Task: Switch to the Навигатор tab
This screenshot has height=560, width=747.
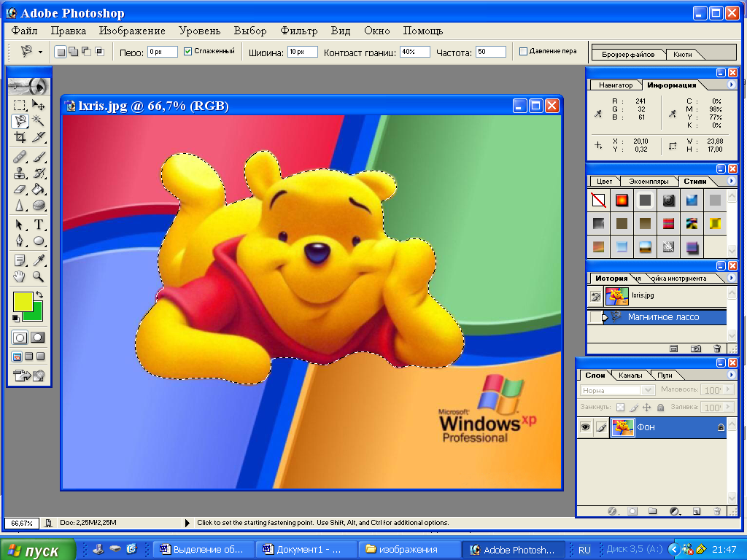Action: (616, 85)
